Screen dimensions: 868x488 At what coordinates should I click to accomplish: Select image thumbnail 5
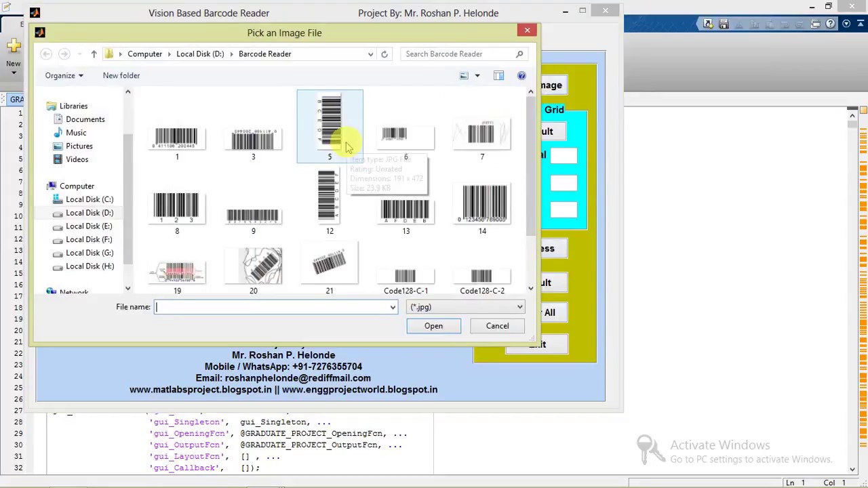pos(330,127)
